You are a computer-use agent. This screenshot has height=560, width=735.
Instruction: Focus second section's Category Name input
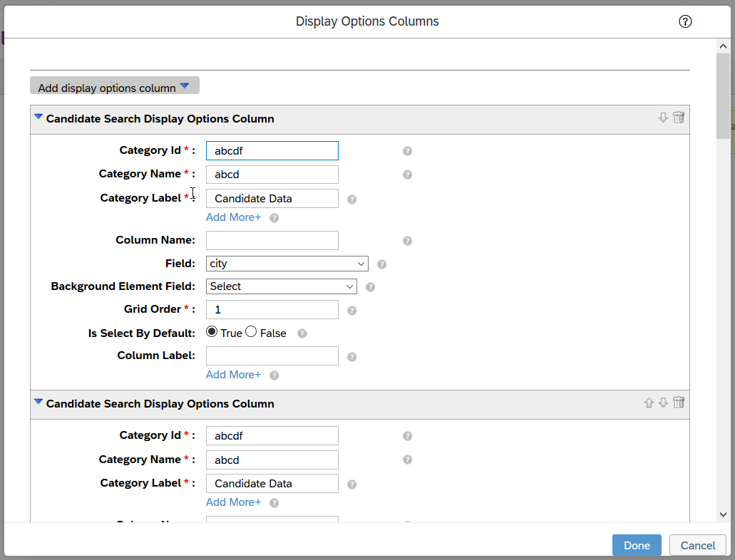click(272, 460)
